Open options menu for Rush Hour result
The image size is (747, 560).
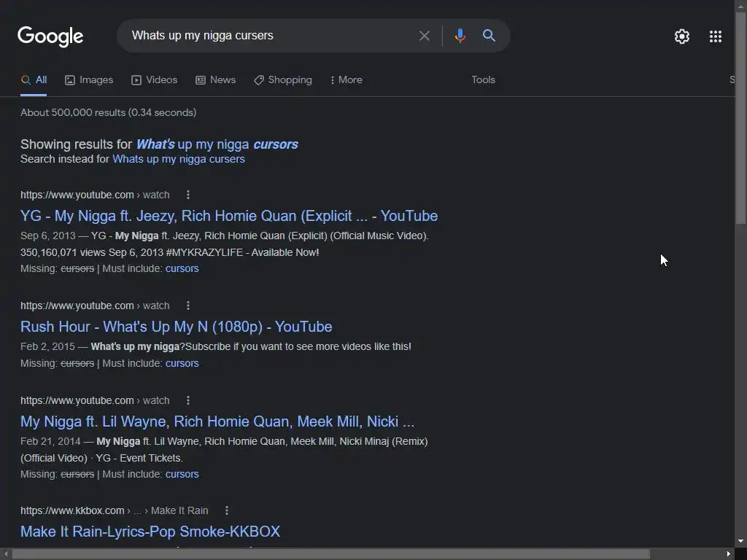pyautogui.click(x=188, y=306)
